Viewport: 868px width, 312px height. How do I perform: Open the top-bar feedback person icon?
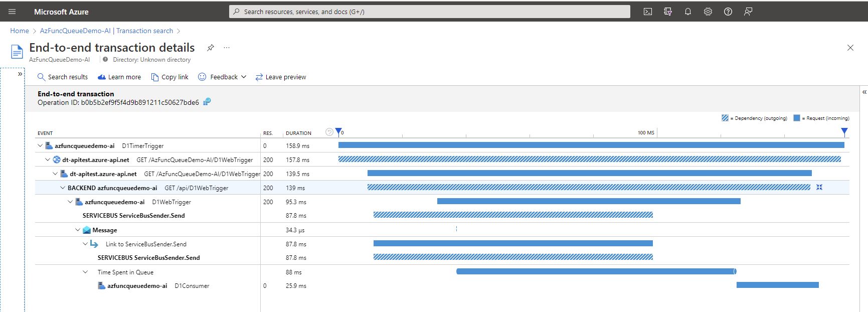[748, 12]
